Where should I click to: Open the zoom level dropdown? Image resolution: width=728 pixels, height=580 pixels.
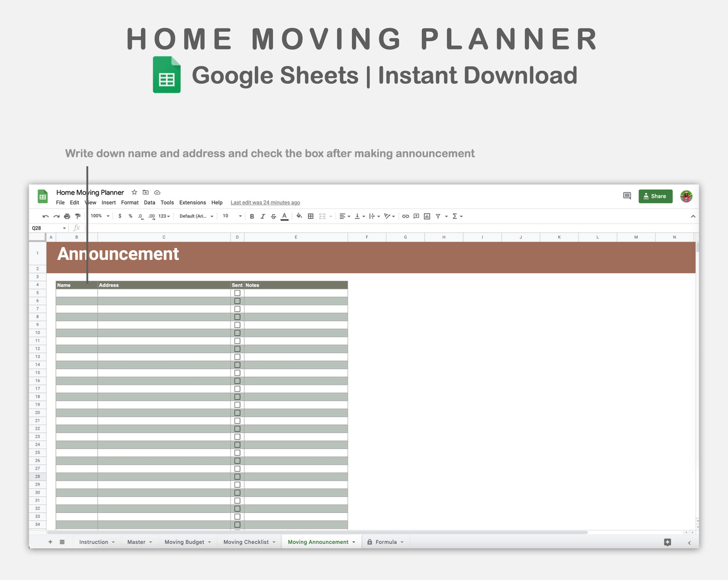point(99,216)
